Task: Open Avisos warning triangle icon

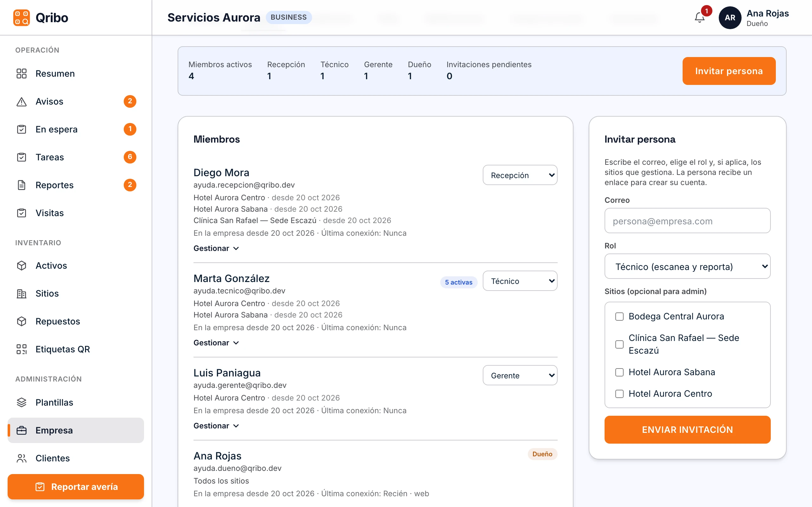Action: [x=22, y=102]
